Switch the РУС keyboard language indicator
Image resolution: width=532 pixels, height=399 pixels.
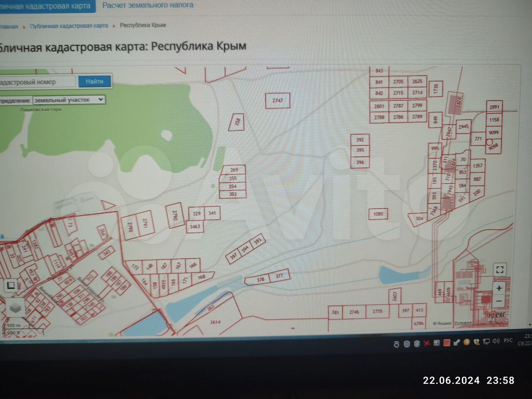[x=508, y=340]
